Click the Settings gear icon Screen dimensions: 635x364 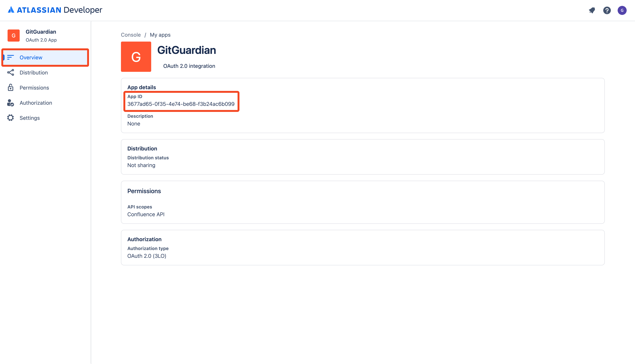click(11, 118)
